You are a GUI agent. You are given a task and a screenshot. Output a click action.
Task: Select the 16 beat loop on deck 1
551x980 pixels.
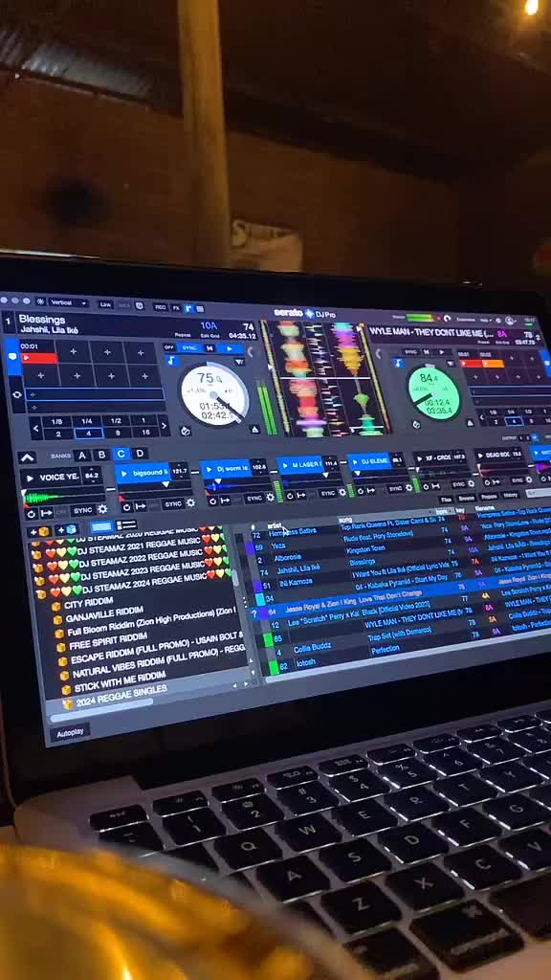click(x=144, y=433)
